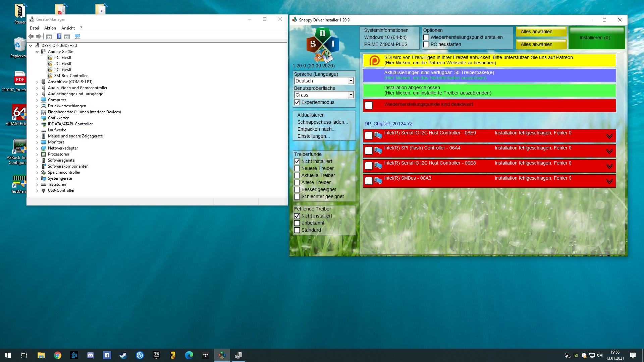The height and width of the screenshot is (362, 644).
Task: Open Steam from the taskbar
Action: pos(123,355)
